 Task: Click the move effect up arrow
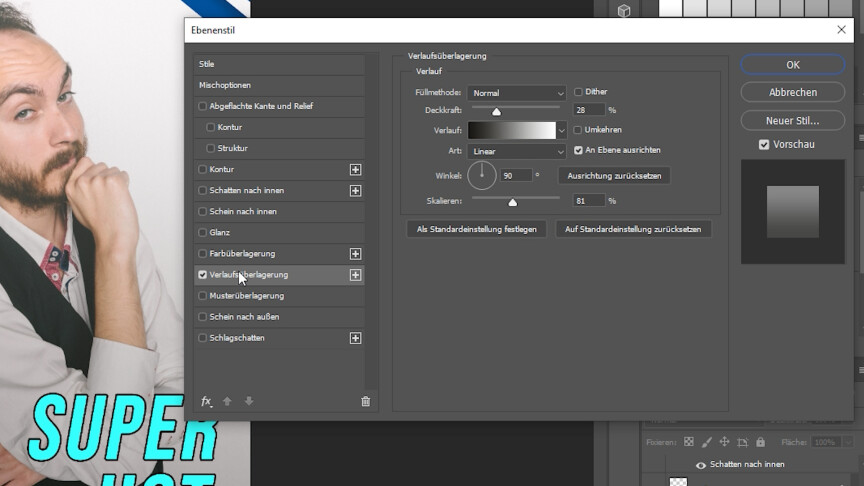click(227, 401)
